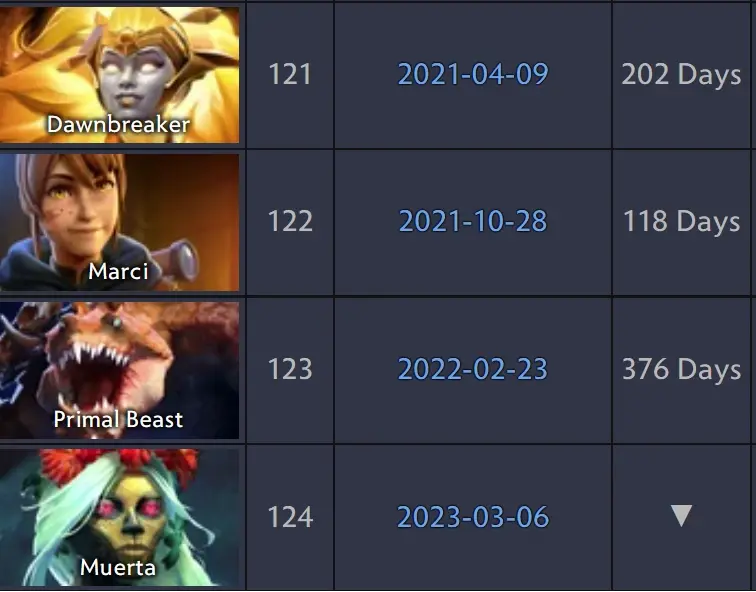
Task: Open the 2021-04-09 release date link
Action: pos(473,74)
